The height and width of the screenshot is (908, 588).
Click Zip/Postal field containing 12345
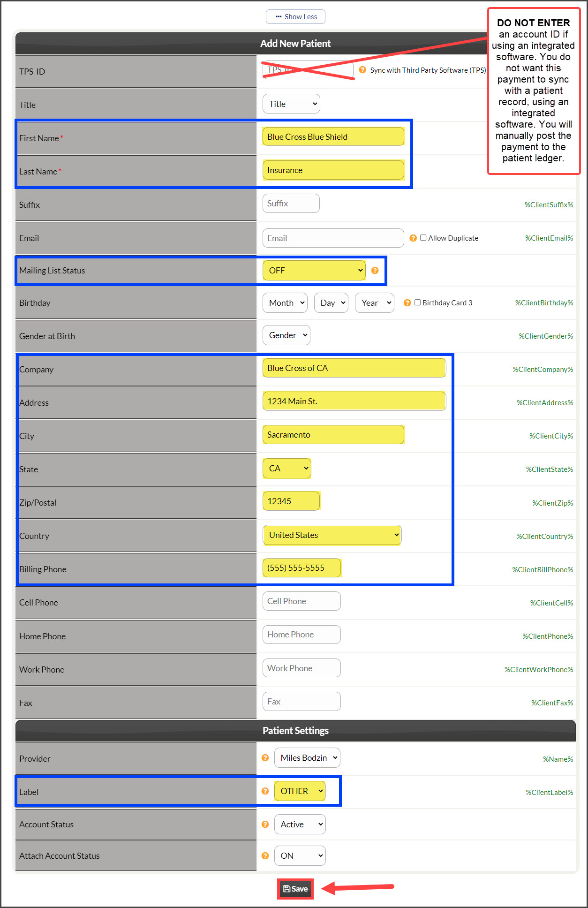pyautogui.click(x=291, y=501)
